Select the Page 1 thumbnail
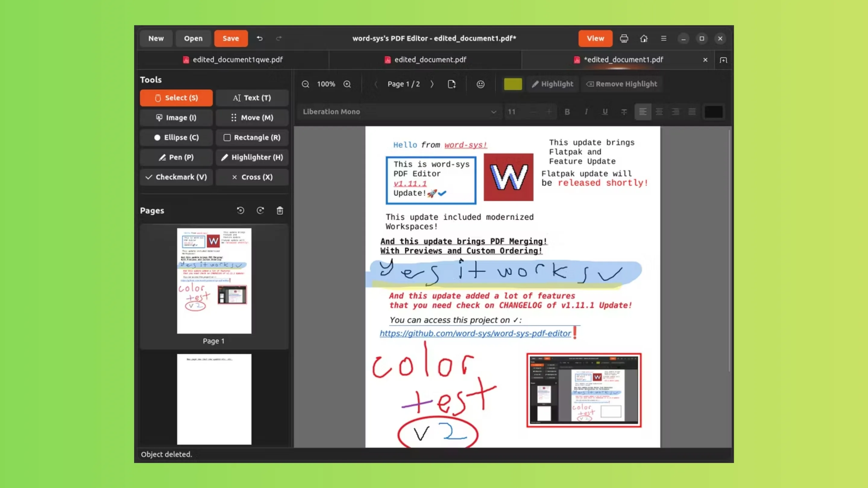The height and width of the screenshot is (488, 868). click(214, 281)
